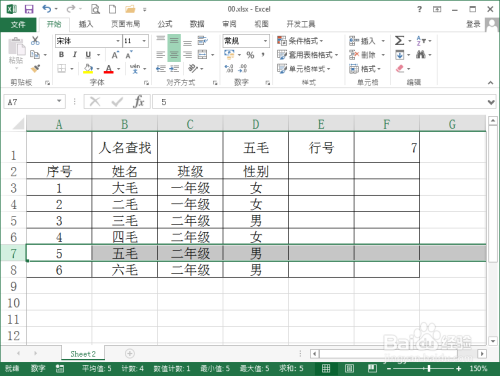Align cell text left

tap(161, 55)
